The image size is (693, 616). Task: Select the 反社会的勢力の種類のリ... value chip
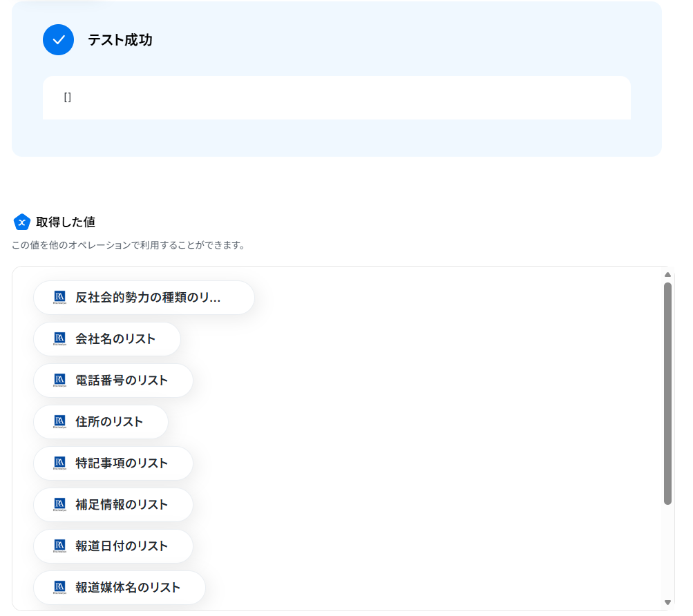pos(144,298)
